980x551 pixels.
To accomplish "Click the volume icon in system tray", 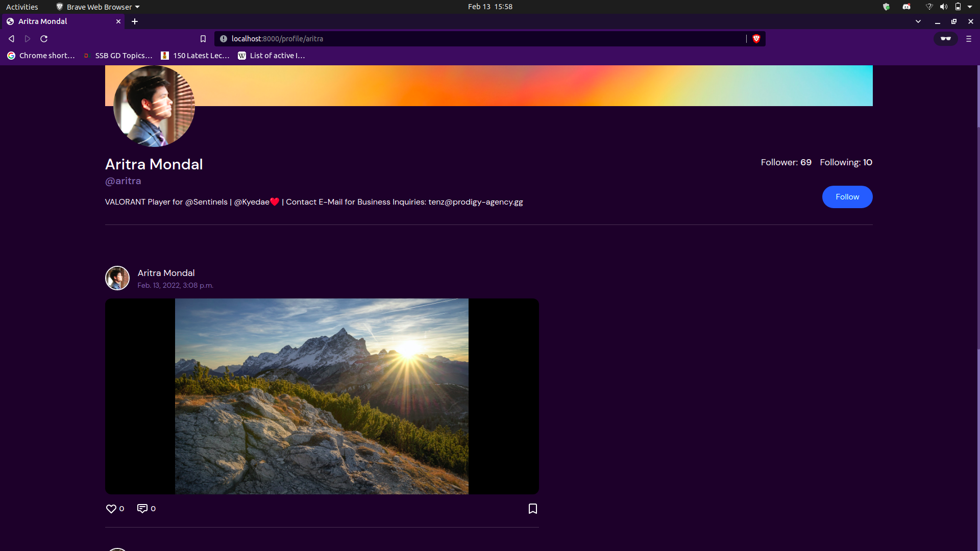I will click(x=943, y=7).
